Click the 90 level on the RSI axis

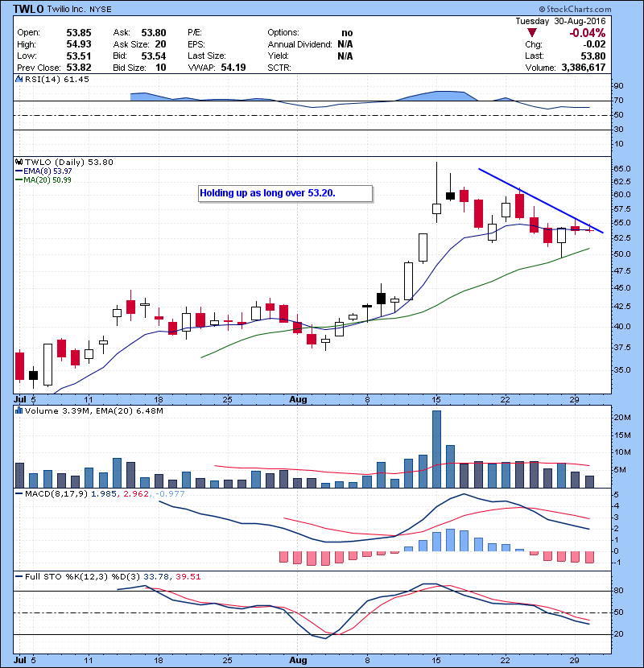(618, 86)
